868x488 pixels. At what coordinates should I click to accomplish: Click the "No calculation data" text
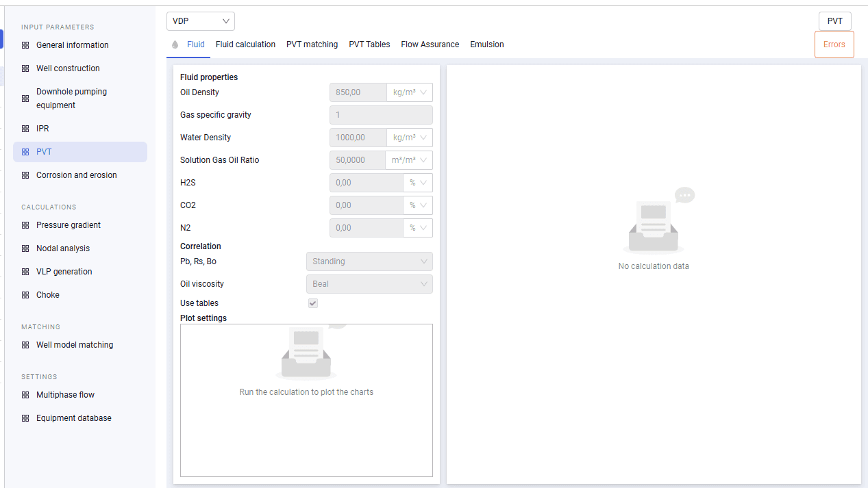point(654,266)
